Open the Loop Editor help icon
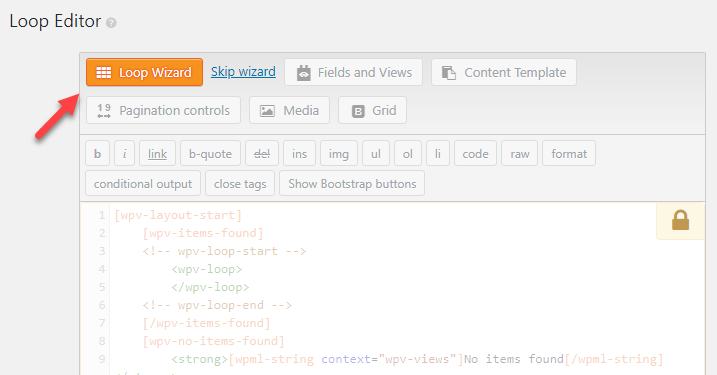Image resolution: width=717 pixels, height=375 pixels. (111, 22)
